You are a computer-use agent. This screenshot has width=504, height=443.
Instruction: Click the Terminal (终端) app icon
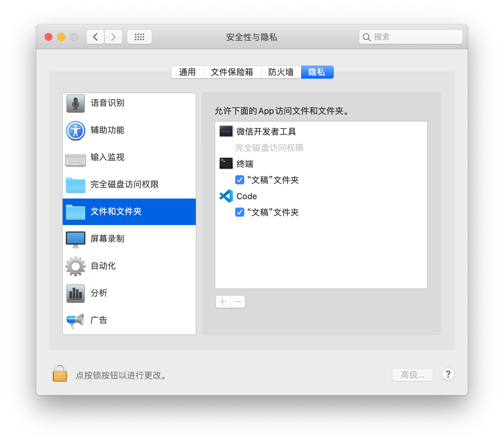[x=226, y=163]
